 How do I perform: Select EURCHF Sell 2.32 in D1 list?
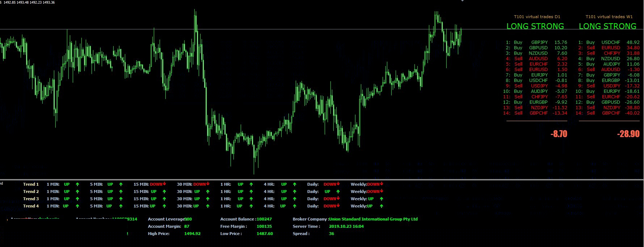536,64
